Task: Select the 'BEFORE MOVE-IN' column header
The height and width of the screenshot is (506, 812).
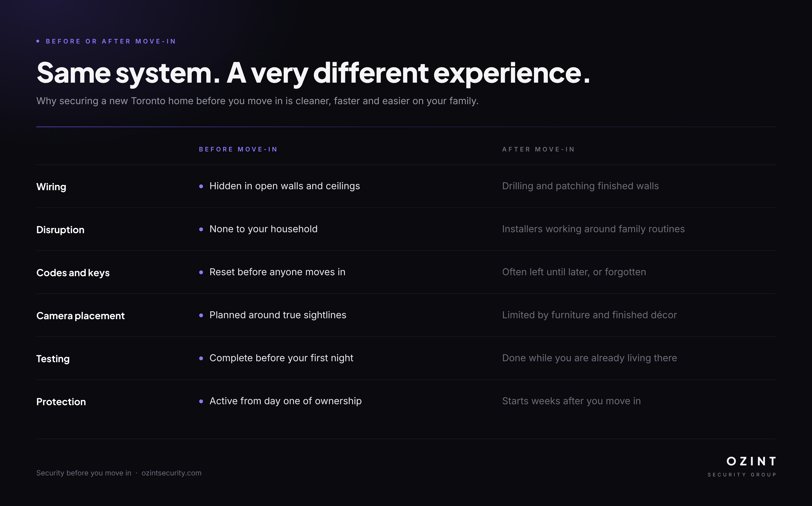Action: click(x=238, y=149)
